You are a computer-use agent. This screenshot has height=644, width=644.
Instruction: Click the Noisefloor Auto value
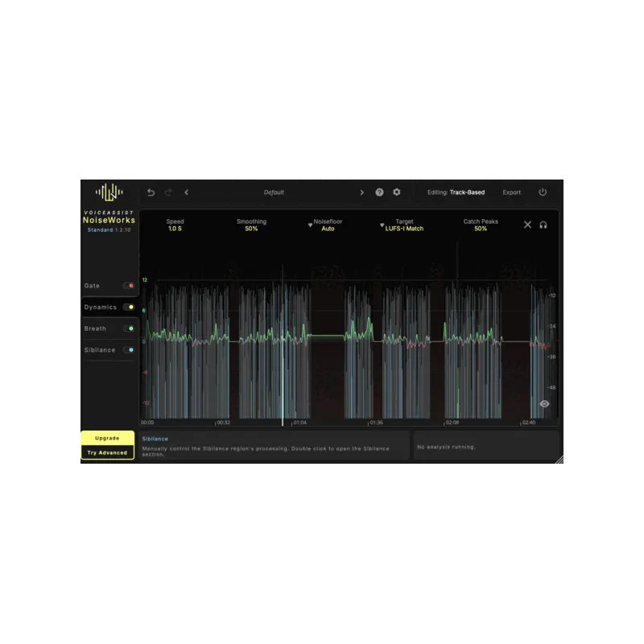click(x=328, y=229)
